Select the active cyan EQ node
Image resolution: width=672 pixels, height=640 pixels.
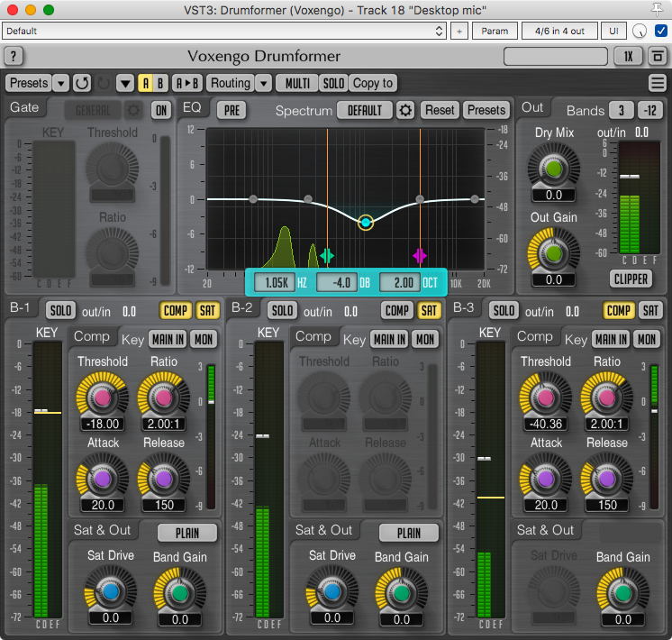tap(366, 223)
